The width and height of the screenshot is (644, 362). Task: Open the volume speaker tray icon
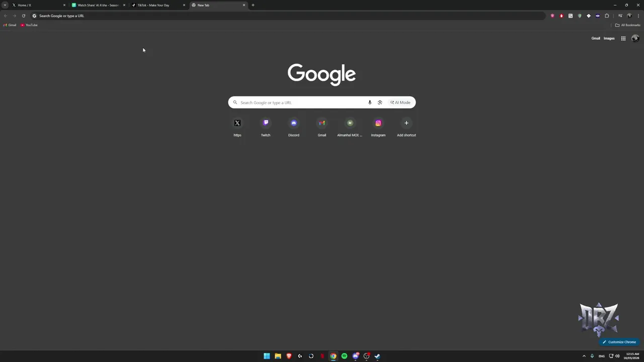click(617, 356)
